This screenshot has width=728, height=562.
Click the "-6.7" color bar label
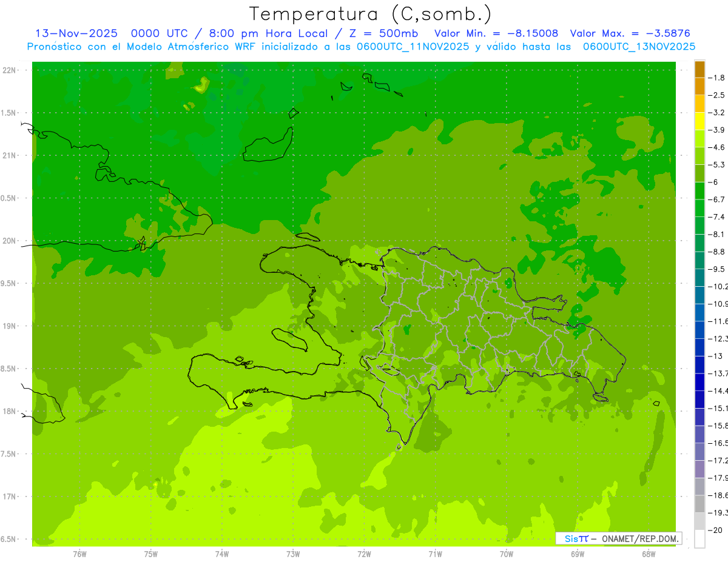coord(717,199)
